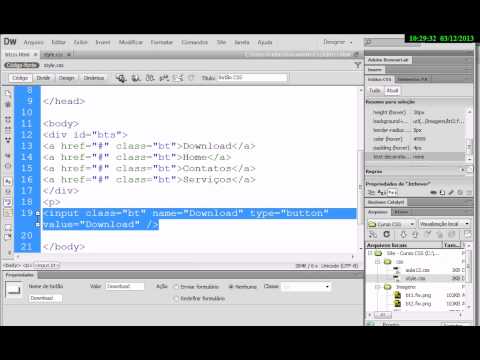Click the Título document title field
This screenshot has height=360, width=480.
(252, 78)
